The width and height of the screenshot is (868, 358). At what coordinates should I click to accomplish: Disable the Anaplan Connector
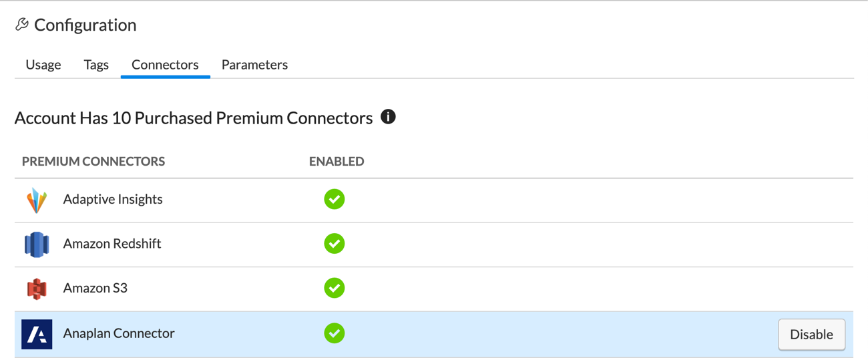[811, 335]
